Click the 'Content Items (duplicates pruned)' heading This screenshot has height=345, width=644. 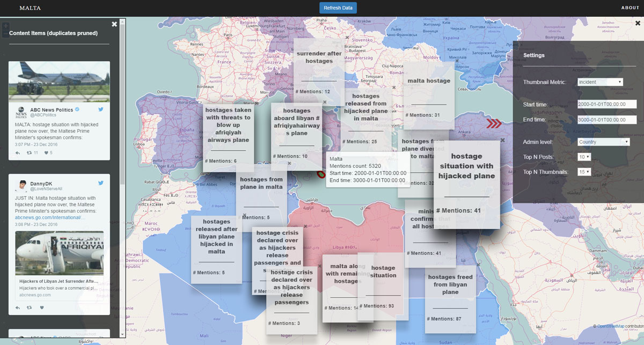tap(54, 33)
